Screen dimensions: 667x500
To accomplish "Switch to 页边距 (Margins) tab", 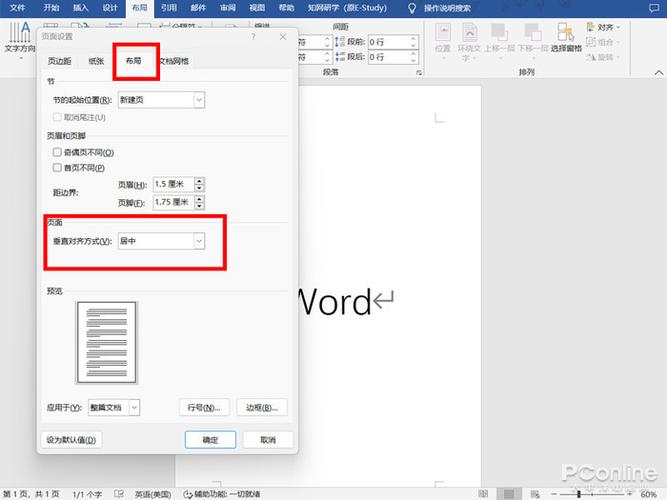I will [59, 61].
